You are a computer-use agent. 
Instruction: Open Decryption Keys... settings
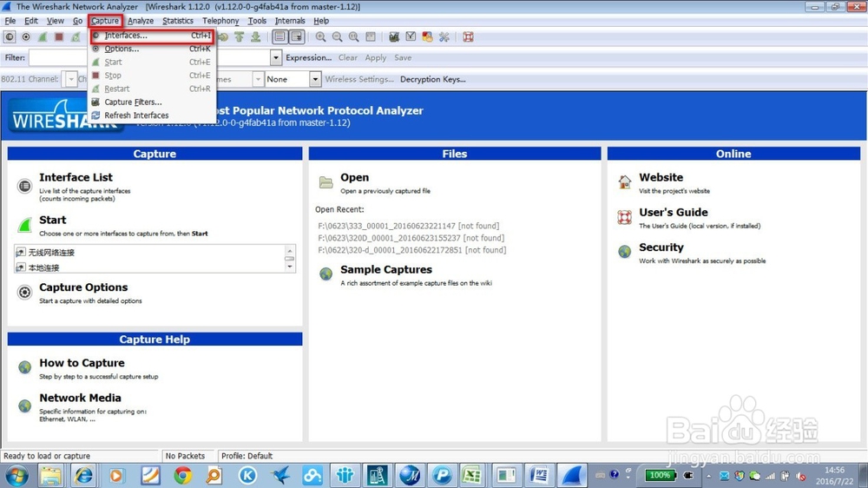pyautogui.click(x=433, y=79)
